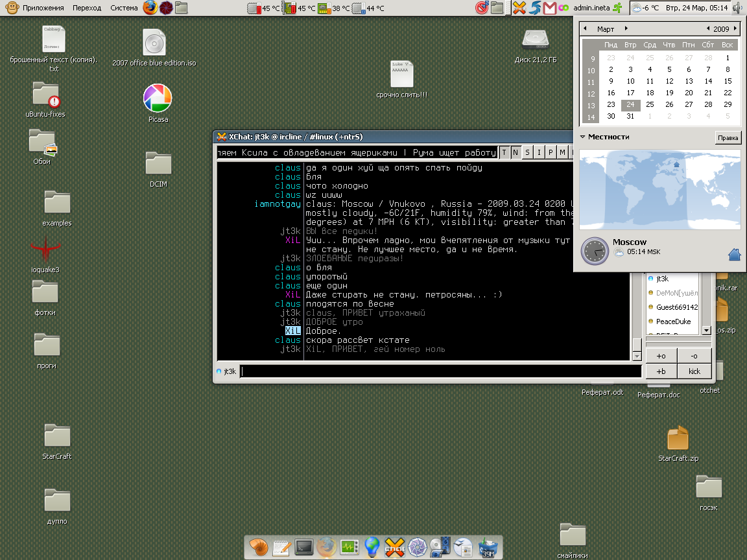Image resolution: width=747 pixels, height=560 pixels.
Task: Toggle channel mode T button
Action: click(x=504, y=152)
